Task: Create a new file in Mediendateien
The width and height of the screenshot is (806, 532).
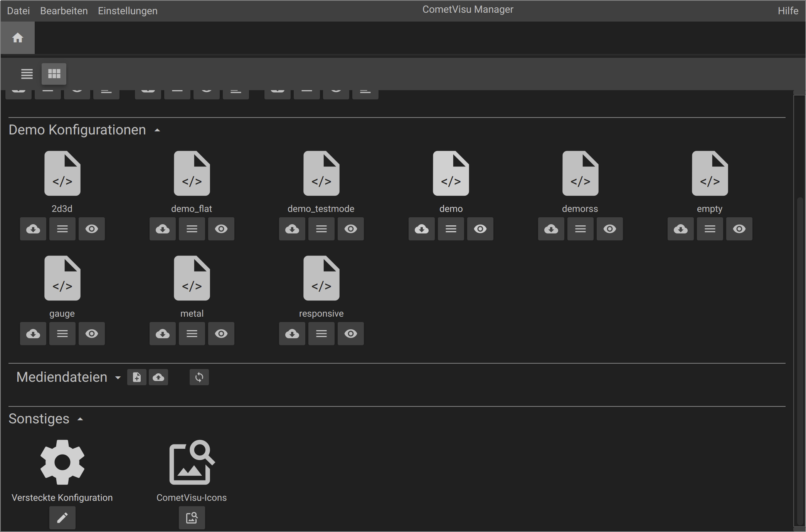Action: pos(137,377)
